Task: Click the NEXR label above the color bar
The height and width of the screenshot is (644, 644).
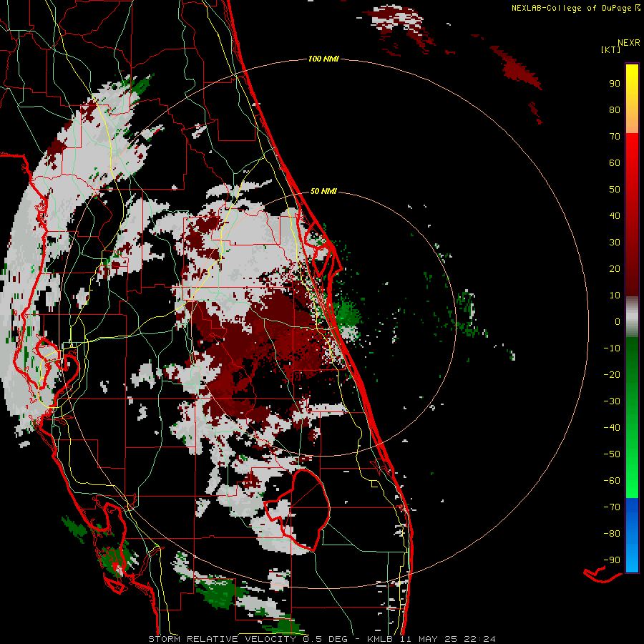Action: (x=628, y=43)
